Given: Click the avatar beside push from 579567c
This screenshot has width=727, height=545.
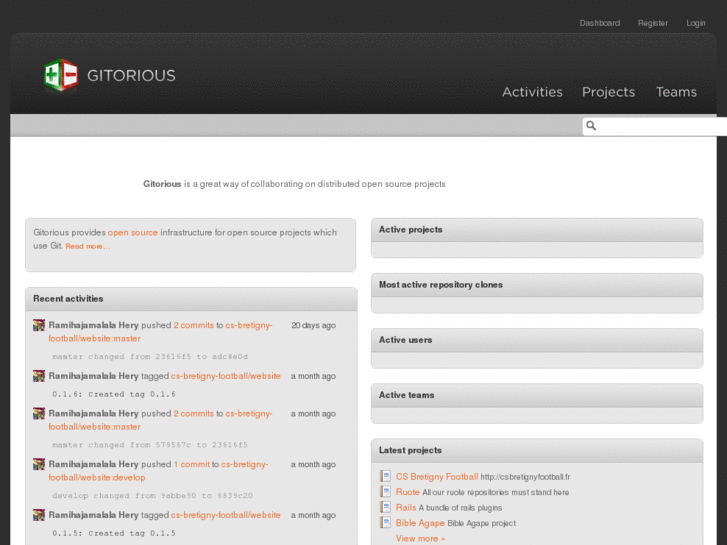Looking at the screenshot, I should point(39,413).
